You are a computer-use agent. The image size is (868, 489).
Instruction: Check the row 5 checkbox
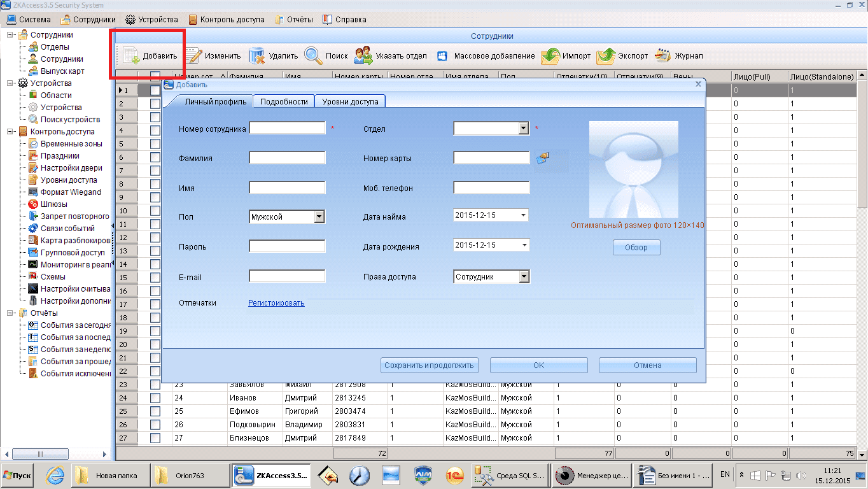155,144
